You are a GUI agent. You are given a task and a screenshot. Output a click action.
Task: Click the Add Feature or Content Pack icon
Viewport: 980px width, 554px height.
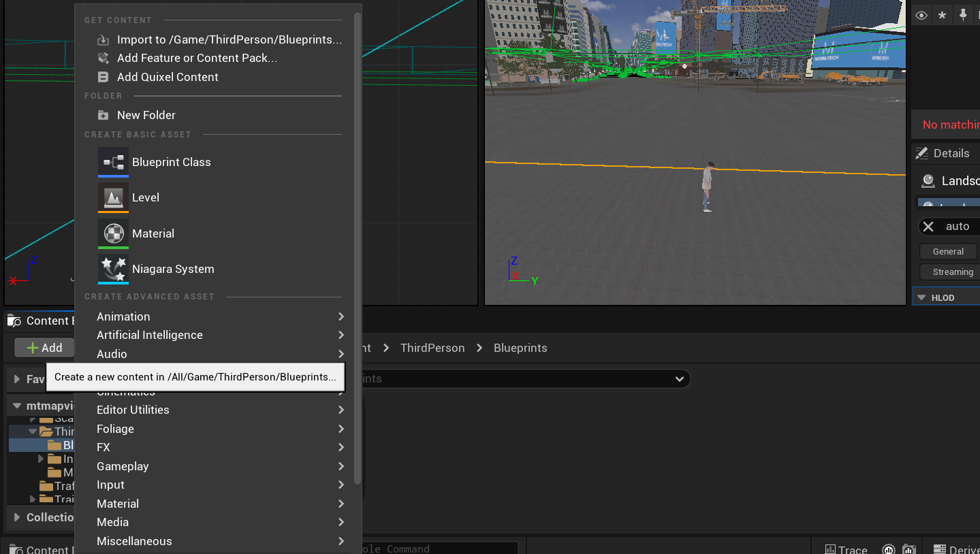pyautogui.click(x=104, y=58)
